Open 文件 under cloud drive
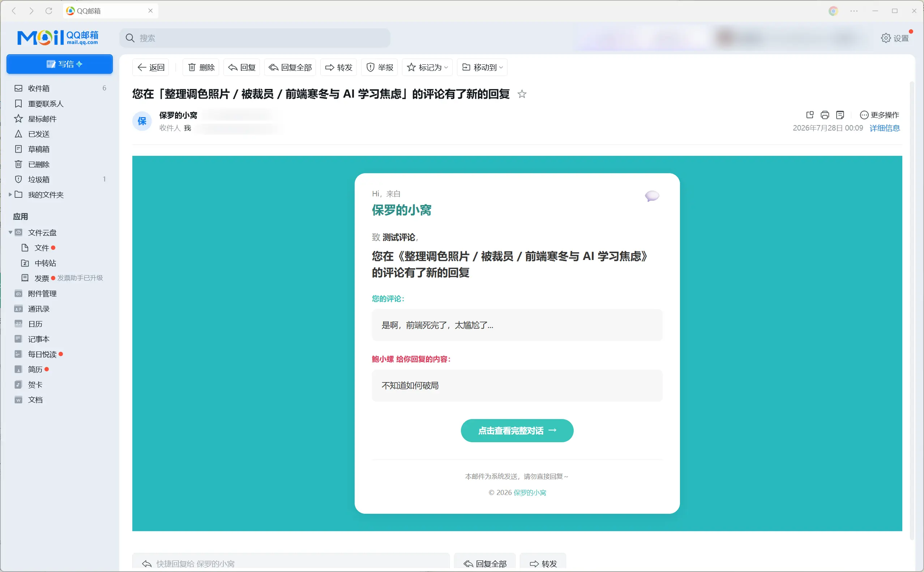This screenshot has width=924, height=572. (x=42, y=248)
